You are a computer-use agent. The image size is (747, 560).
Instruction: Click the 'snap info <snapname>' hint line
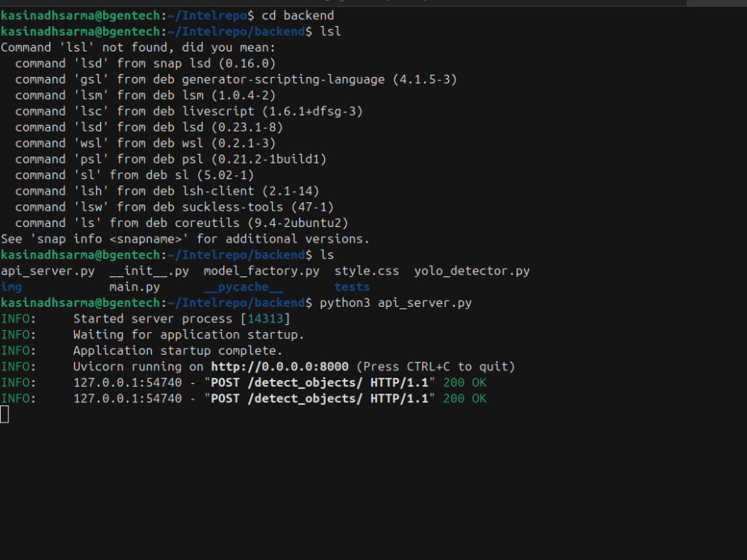pos(185,239)
